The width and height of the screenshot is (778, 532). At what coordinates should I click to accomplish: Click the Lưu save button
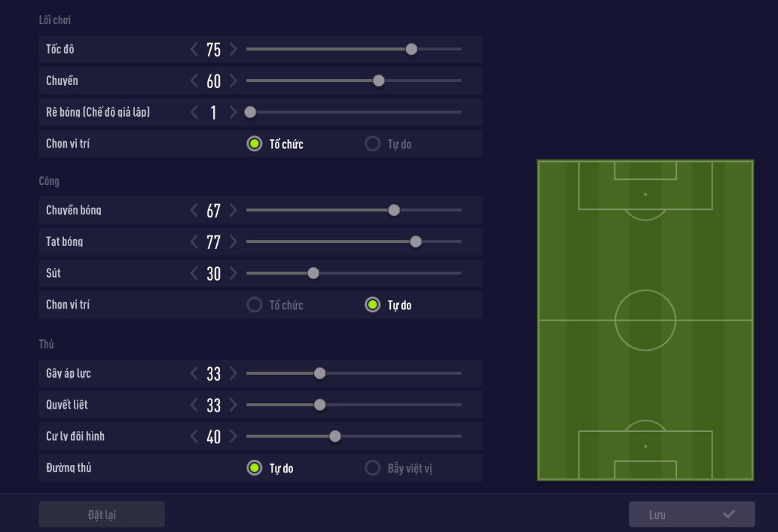(x=691, y=515)
